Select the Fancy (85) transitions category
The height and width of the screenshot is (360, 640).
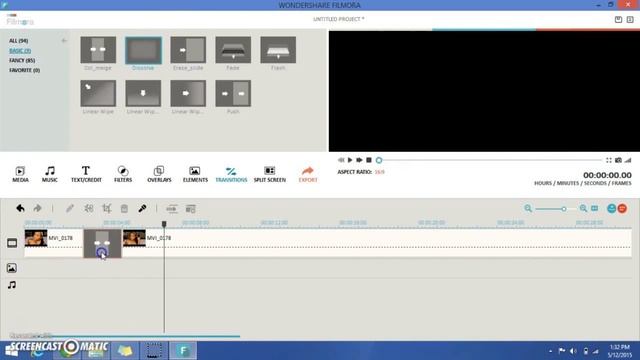pyautogui.click(x=22, y=60)
